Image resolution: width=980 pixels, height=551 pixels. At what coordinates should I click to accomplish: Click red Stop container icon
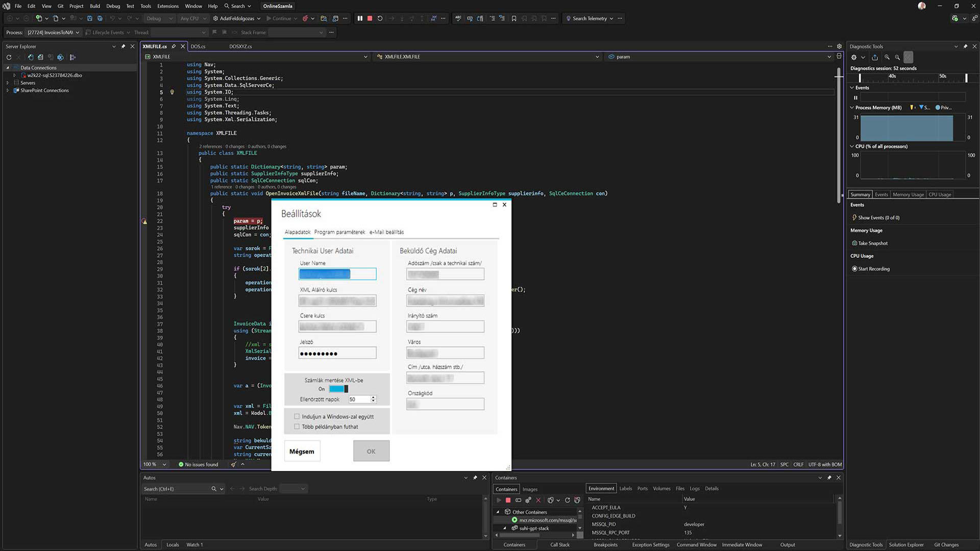pos(508,500)
